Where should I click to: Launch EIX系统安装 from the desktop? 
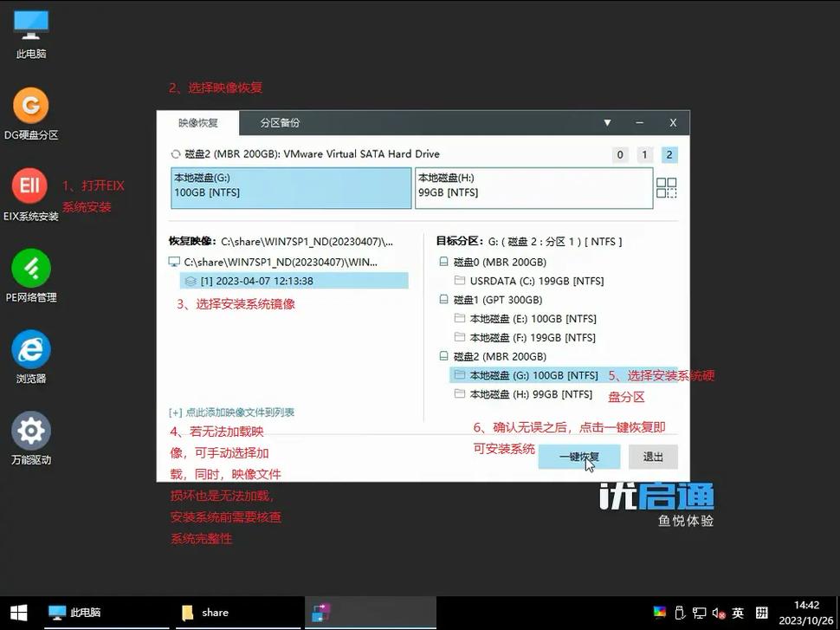click(x=30, y=185)
